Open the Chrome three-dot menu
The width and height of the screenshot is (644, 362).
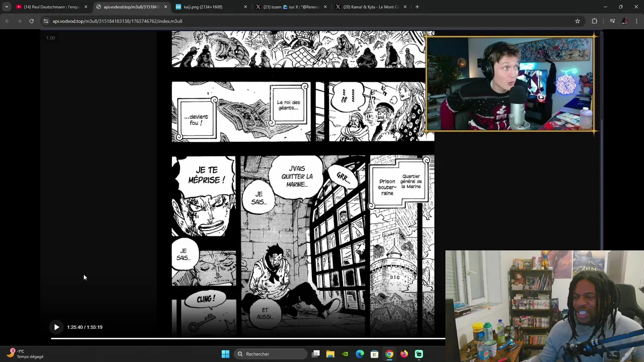(636, 21)
